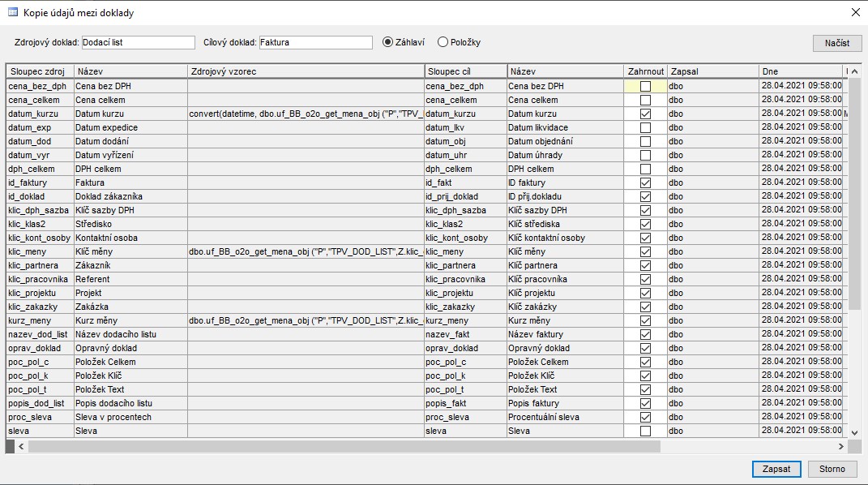Click the Cílový doklad field containing Faktura
Screen dimensions: 868x485
315,42
